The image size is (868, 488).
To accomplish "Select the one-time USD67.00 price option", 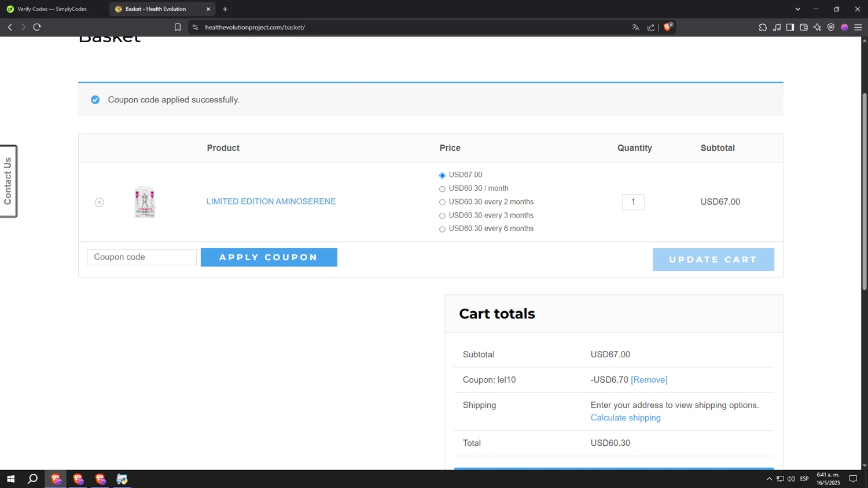I will pyautogui.click(x=442, y=175).
